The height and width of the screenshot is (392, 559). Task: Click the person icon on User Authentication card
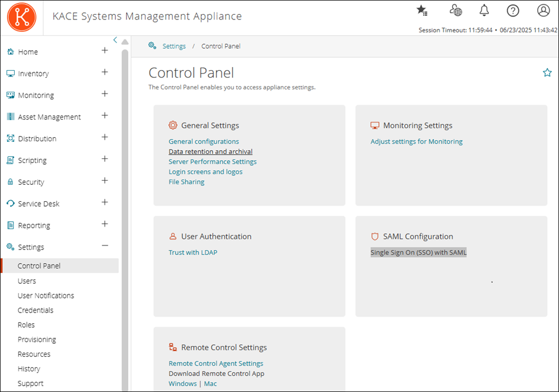[x=172, y=236]
